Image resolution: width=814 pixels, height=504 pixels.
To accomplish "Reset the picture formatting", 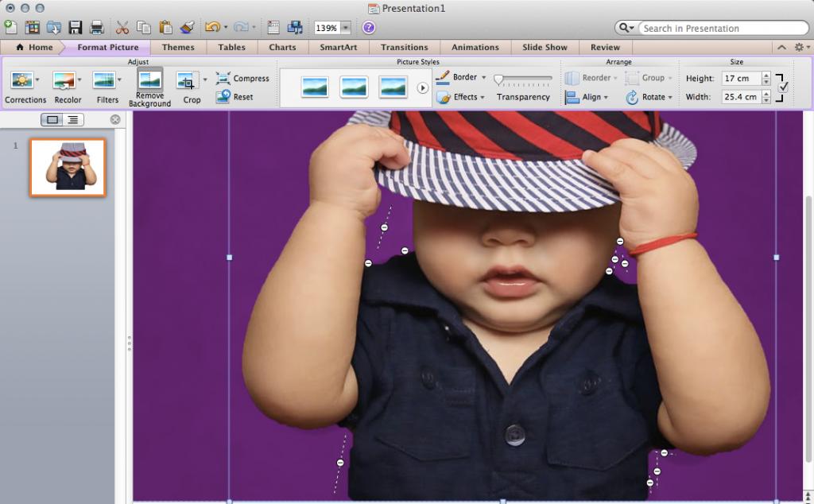I will (x=235, y=96).
